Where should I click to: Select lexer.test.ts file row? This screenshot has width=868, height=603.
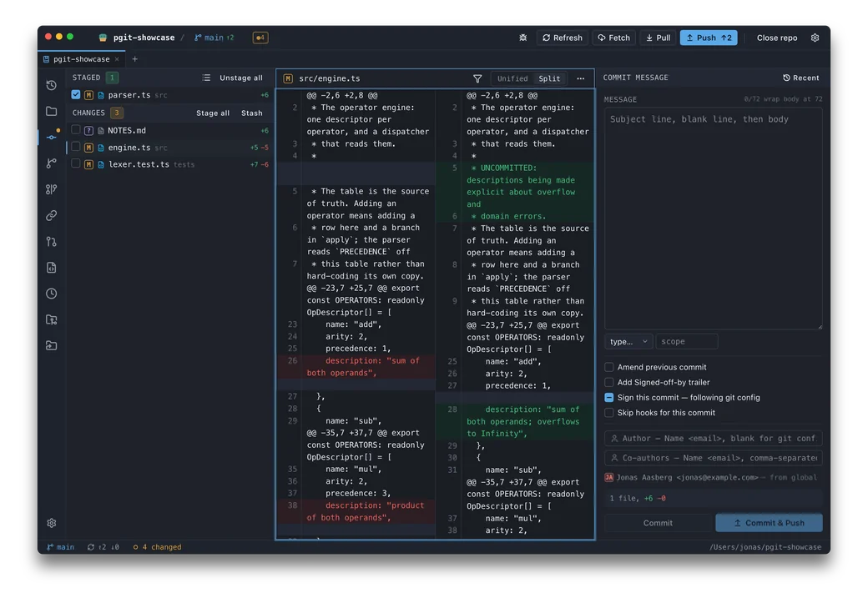click(169, 164)
